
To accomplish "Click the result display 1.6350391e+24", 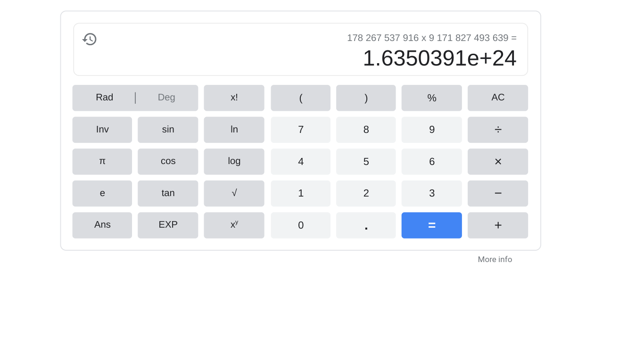I will click(x=439, y=58).
